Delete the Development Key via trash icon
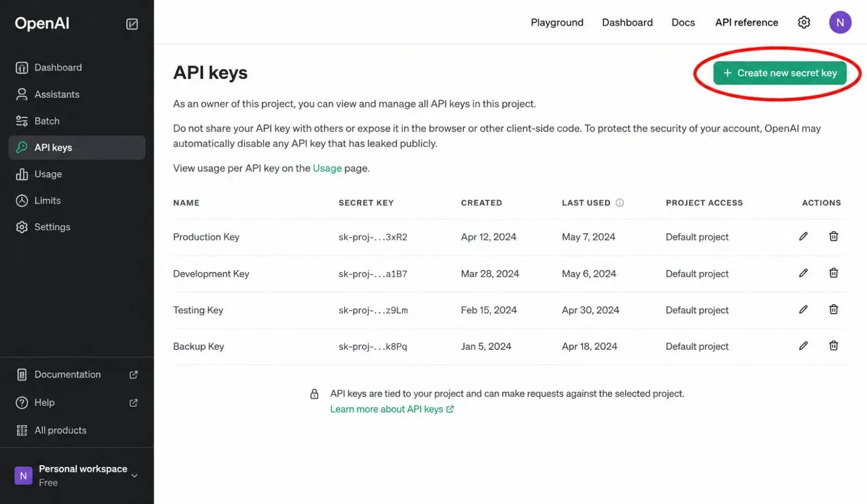The height and width of the screenshot is (504, 867). point(833,273)
